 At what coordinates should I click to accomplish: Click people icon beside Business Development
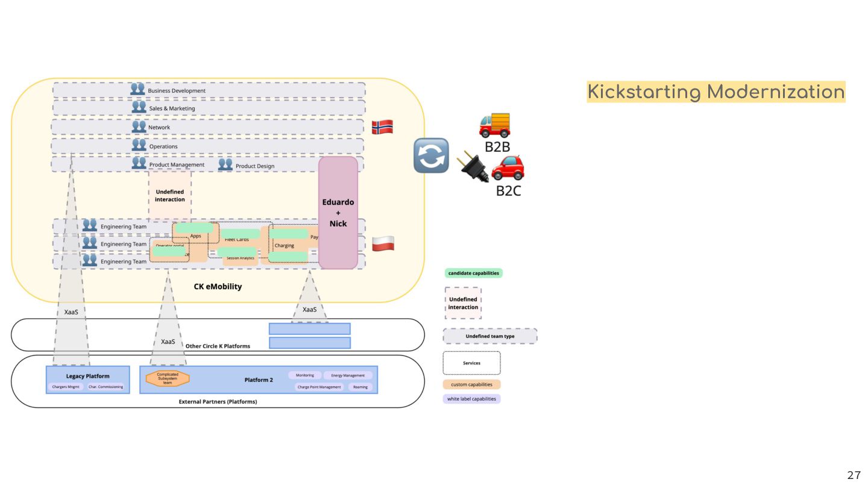[137, 89]
